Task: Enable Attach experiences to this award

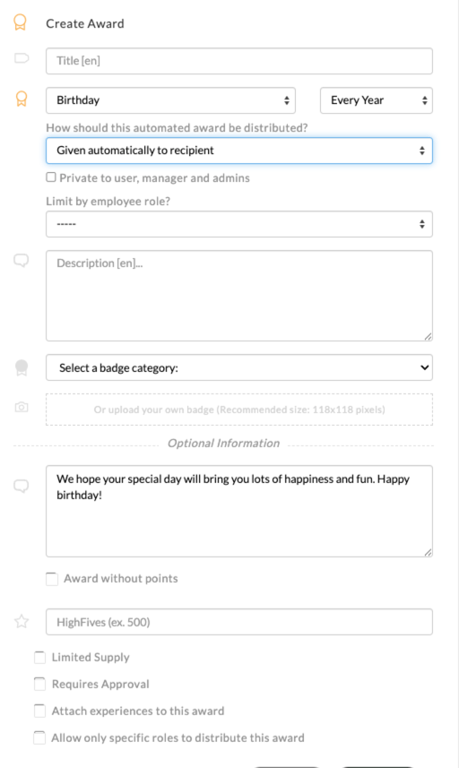Action: click(40, 711)
